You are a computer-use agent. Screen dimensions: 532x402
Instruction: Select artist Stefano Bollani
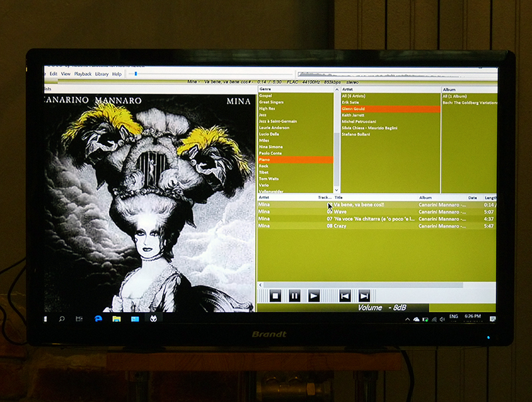pyautogui.click(x=390, y=134)
